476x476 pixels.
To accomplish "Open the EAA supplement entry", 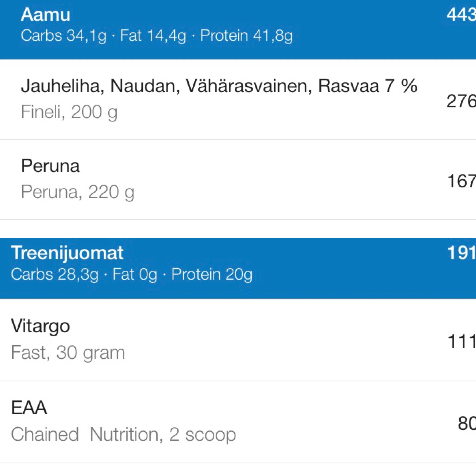I will [x=29, y=408].
